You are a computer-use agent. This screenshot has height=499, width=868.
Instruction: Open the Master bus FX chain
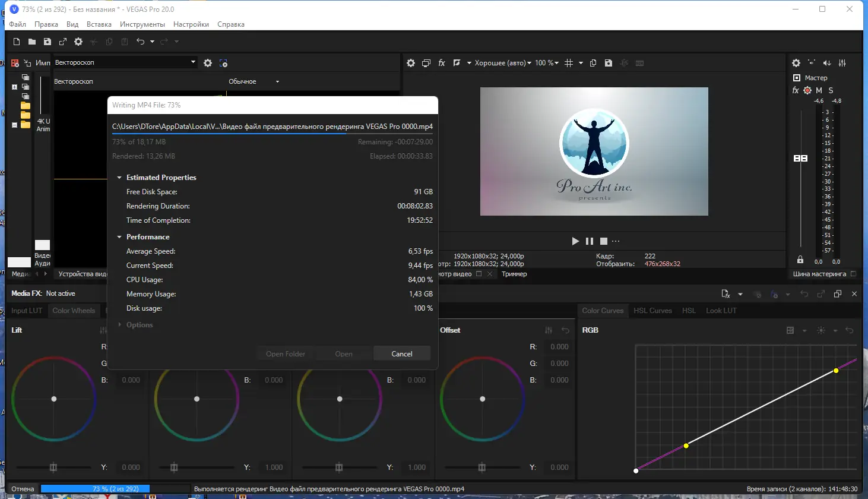pyautogui.click(x=795, y=90)
